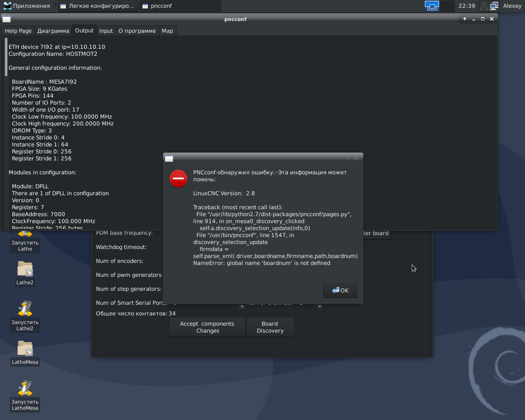This screenshot has height=420, width=525.
Task: Click the Board Discovery button
Action: (270, 327)
